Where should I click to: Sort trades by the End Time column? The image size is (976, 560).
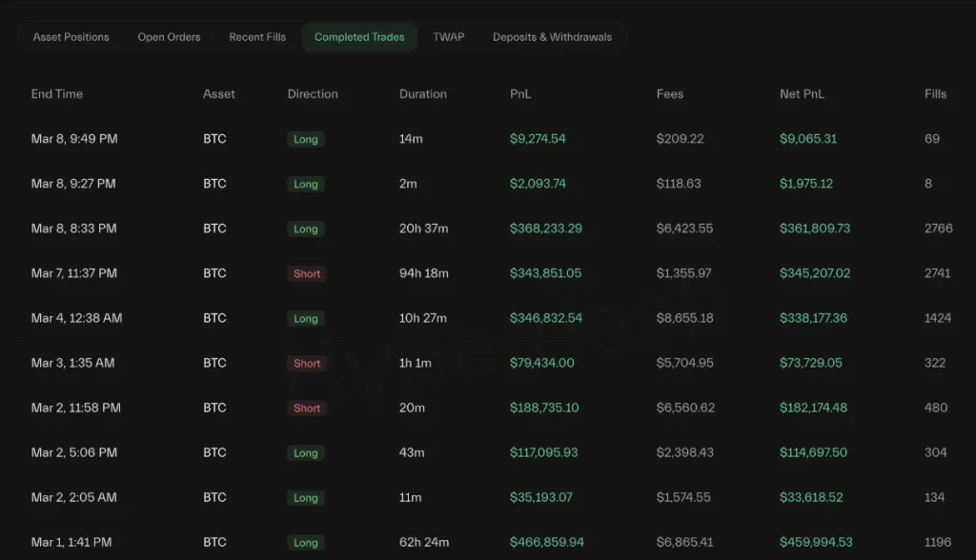coord(57,93)
